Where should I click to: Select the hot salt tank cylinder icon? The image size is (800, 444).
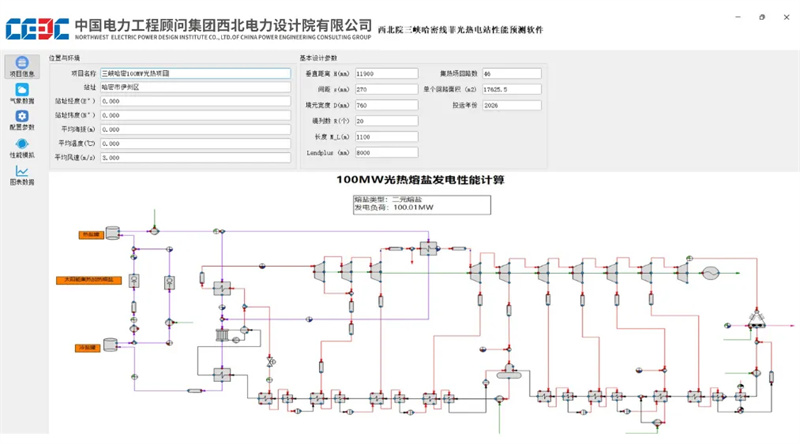click(x=112, y=233)
